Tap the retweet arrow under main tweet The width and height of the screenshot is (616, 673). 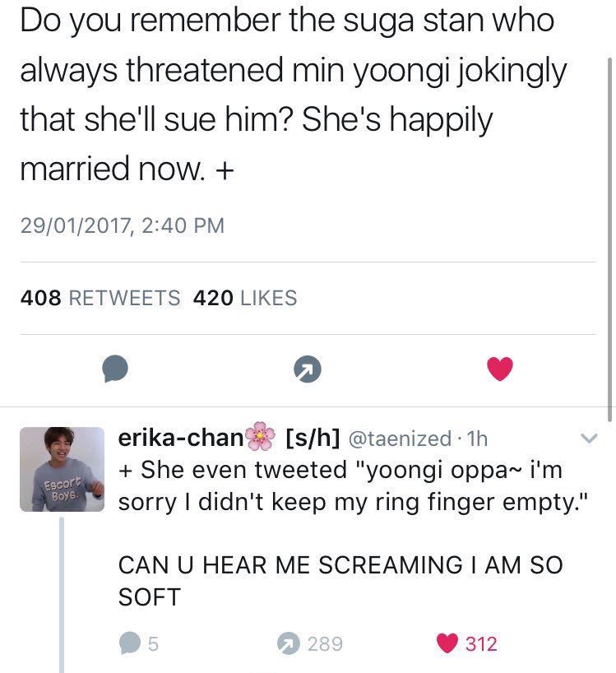(x=308, y=369)
